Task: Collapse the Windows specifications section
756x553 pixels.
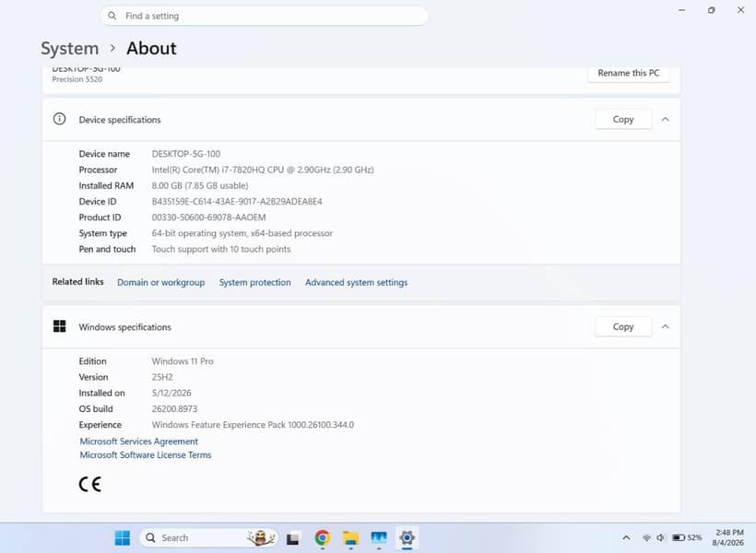Action: (666, 326)
